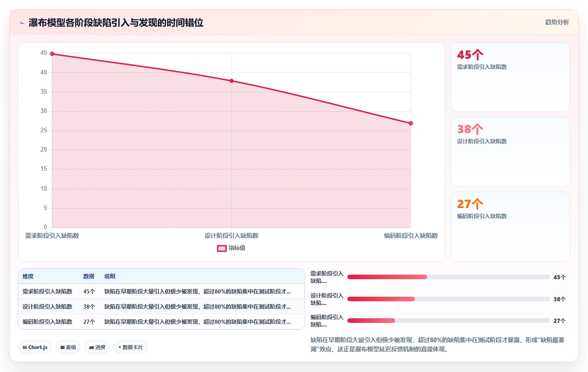Click the 维度 column header
The image size is (588, 372).
(28, 276)
